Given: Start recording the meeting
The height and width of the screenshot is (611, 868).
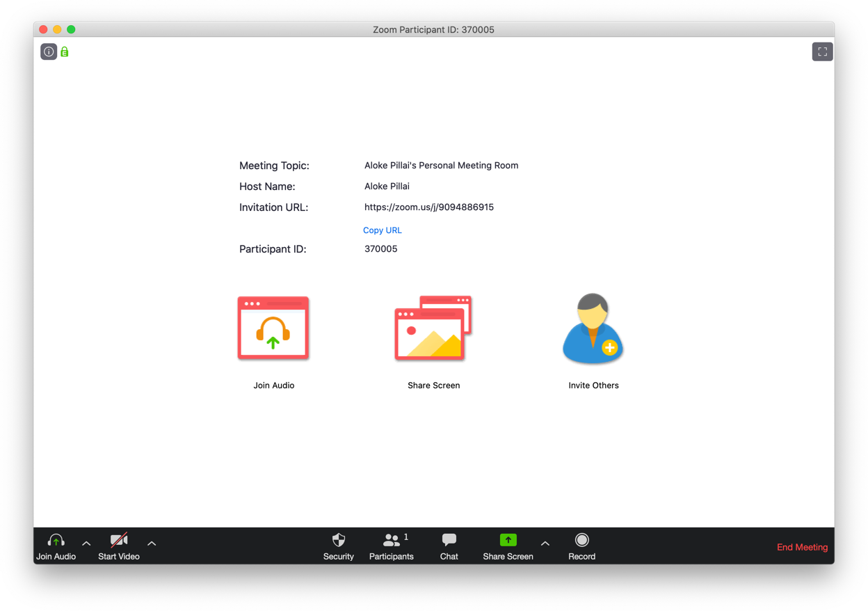Looking at the screenshot, I should (x=582, y=547).
